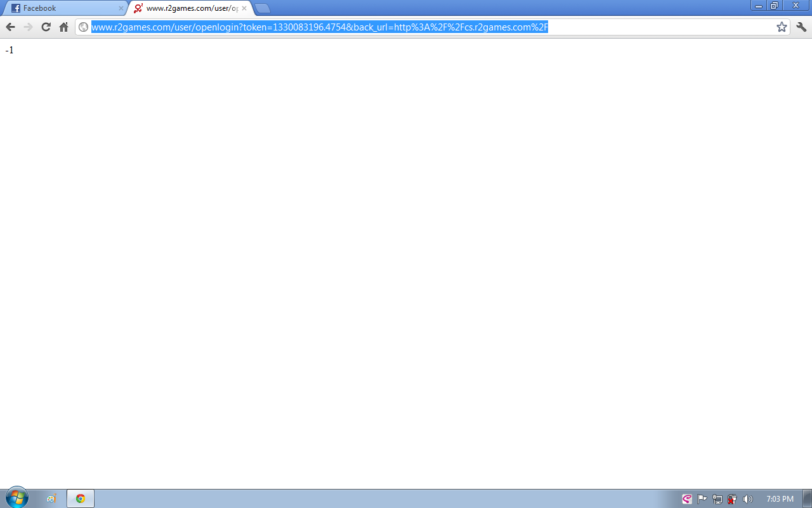Viewport: 812px width, 508px height.
Task: Open the clock showing 7:03 PM
Action: point(780,499)
